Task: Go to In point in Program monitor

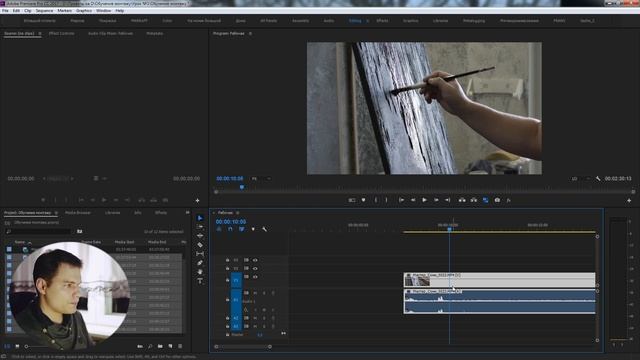Action: 402,200
